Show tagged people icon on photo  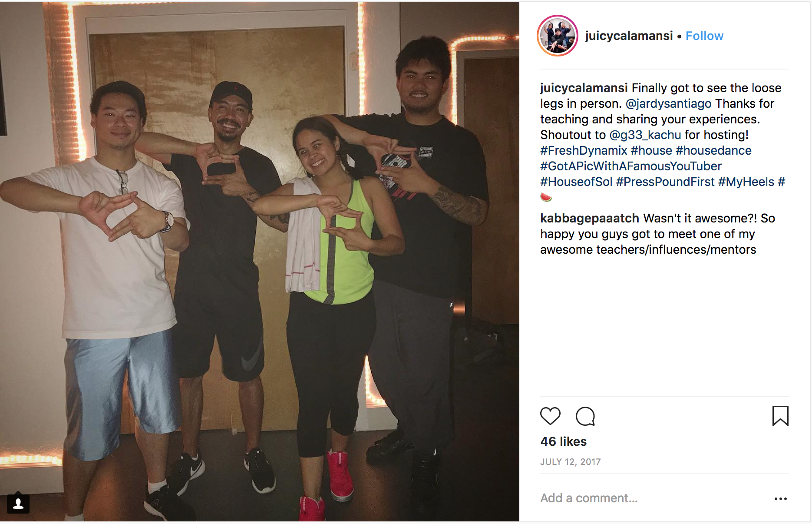[18, 504]
